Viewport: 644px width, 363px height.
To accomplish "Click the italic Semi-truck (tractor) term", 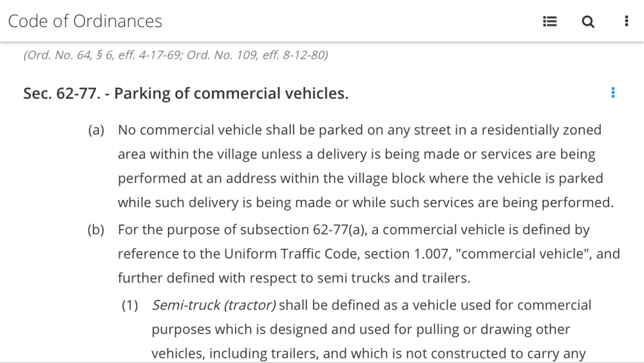I will (214, 305).
